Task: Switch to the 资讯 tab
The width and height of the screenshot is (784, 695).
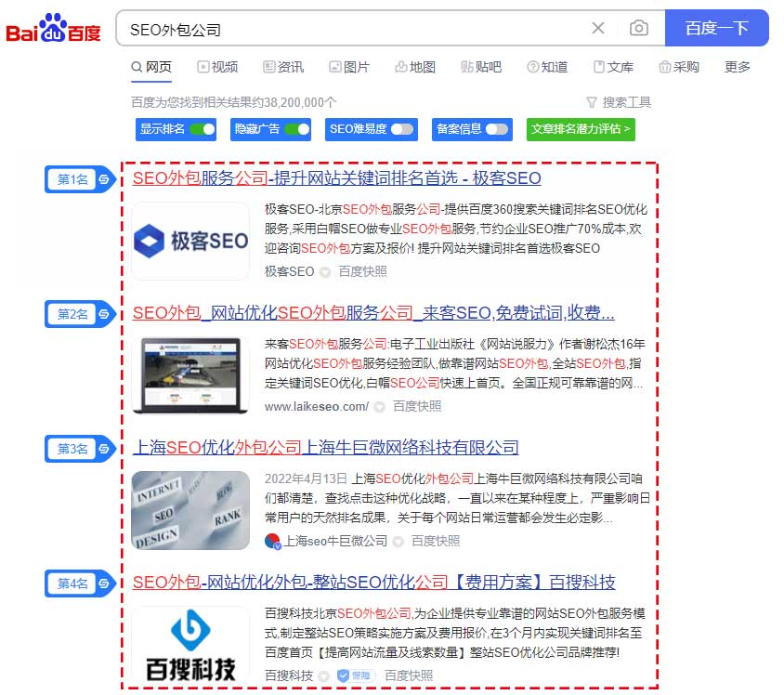Action: (x=283, y=67)
